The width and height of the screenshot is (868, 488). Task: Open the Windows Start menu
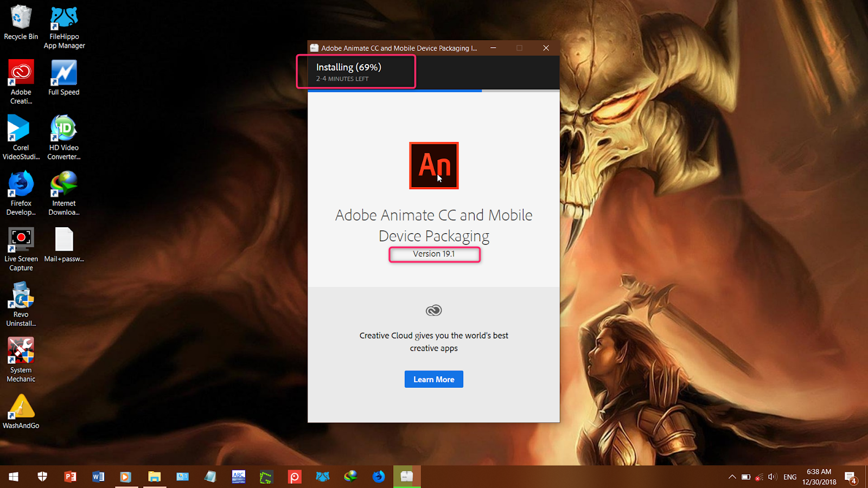(14, 477)
